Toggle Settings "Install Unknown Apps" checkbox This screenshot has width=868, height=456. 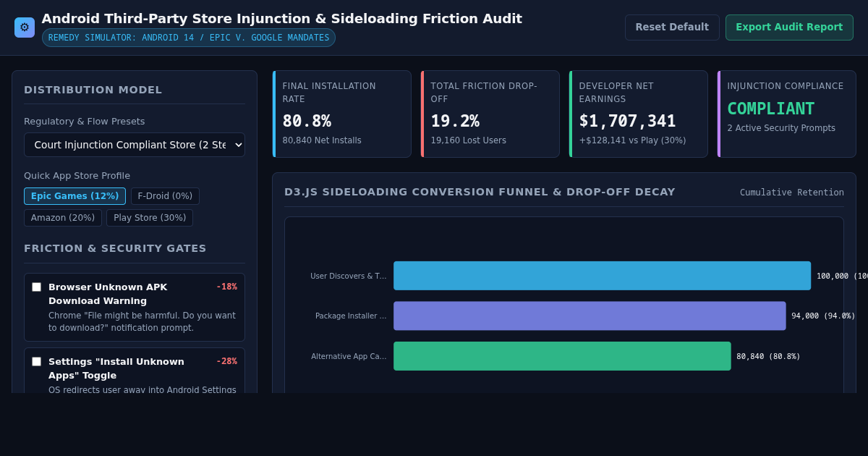(x=36, y=362)
